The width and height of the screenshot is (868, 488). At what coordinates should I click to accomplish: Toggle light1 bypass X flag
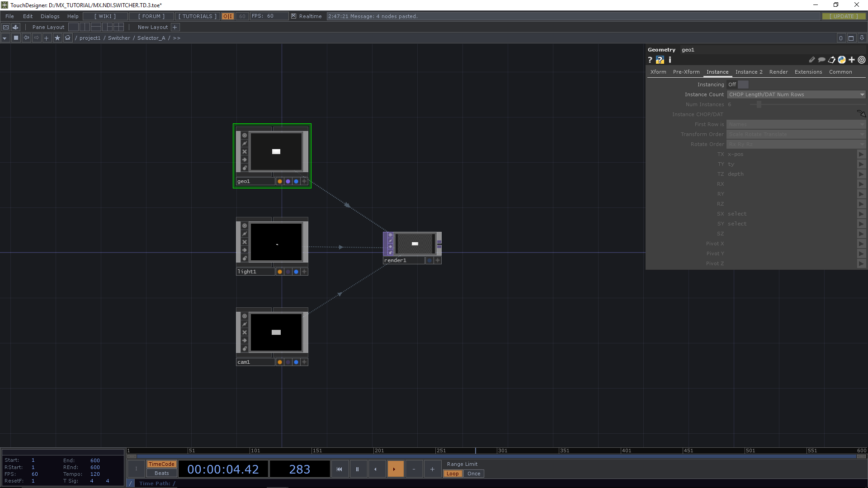pyautogui.click(x=245, y=242)
